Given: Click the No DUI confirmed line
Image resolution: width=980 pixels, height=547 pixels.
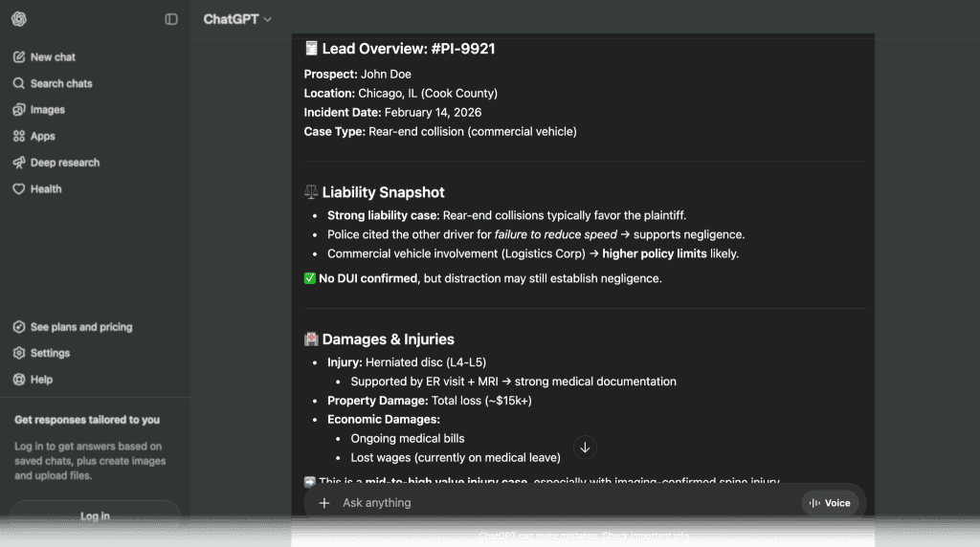Looking at the screenshot, I should click(482, 278).
